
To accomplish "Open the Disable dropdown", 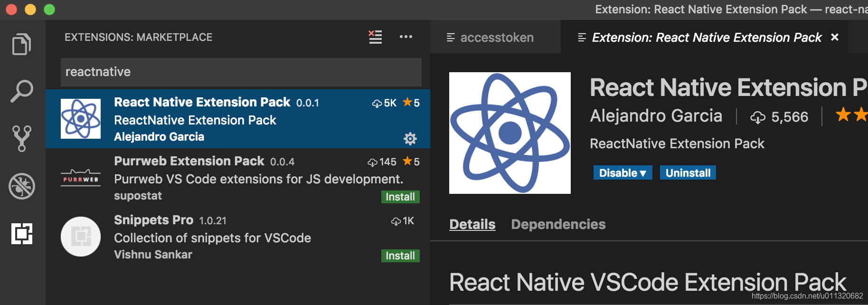I will pyautogui.click(x=623, y=172).
